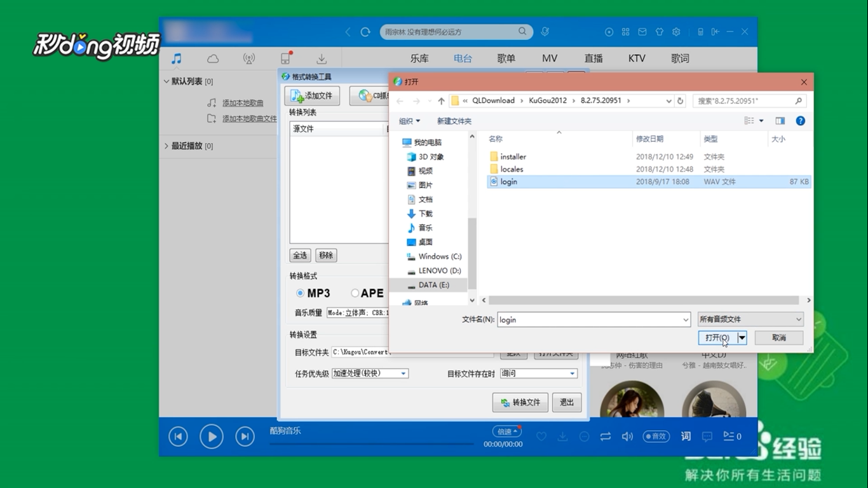Click 新建文件夹 in Open dialog toolbar
The image size is (868, 488).
click(x=454, y=121)
